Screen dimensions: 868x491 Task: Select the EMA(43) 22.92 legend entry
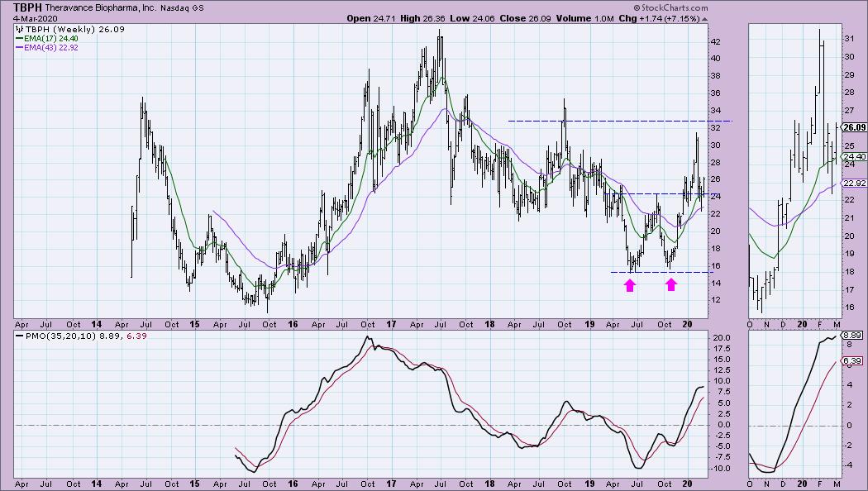50,48
